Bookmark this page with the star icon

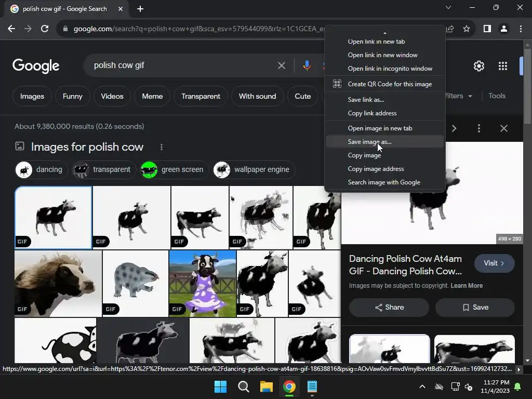pos(467,29)
